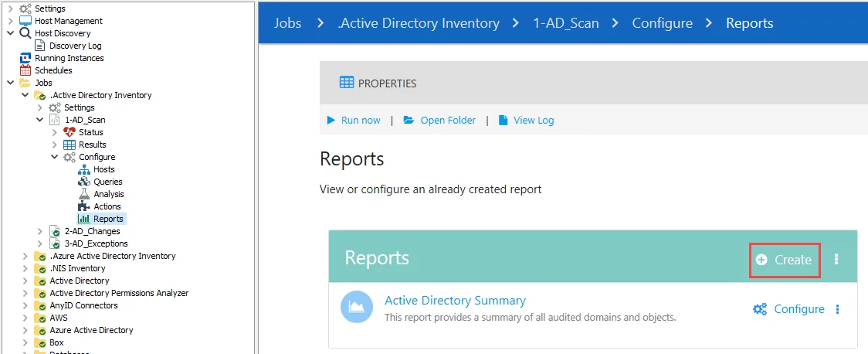Click the View Log document icon

tap(504, 121)
